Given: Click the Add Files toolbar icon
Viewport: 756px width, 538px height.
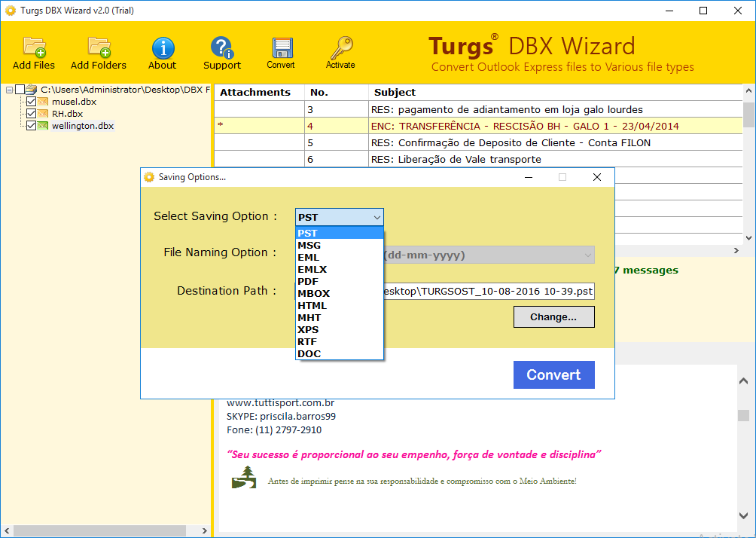Looking at the screenshot, I should tap(34, 47).
